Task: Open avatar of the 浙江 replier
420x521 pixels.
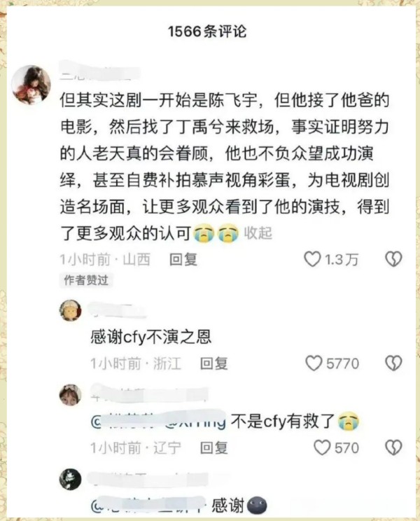Action: coord(71,310)
